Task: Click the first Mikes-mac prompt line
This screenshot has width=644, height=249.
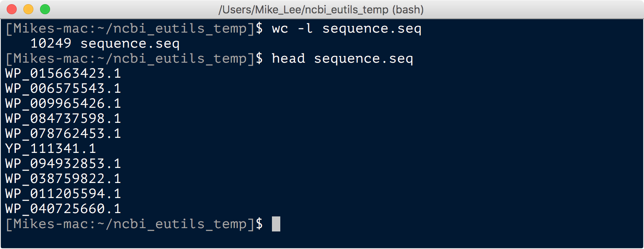Action: [x=214, y=29]
